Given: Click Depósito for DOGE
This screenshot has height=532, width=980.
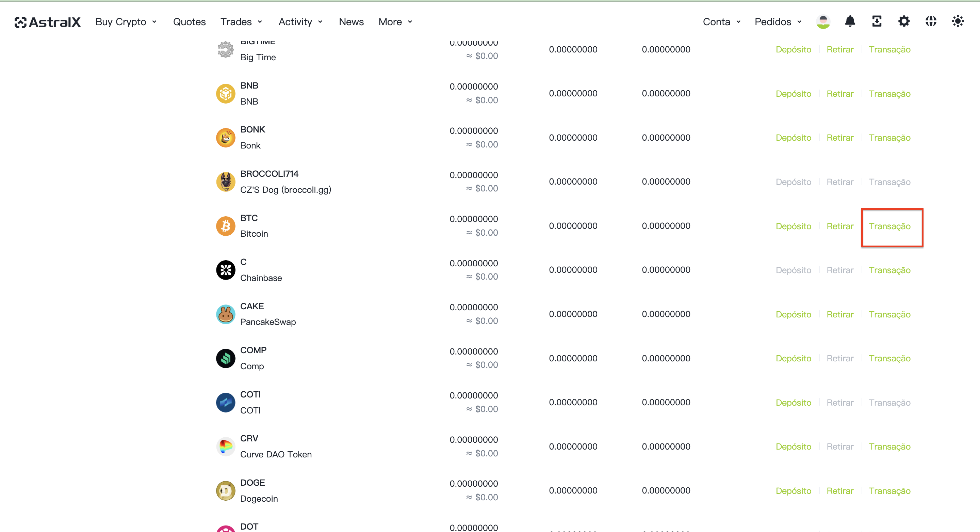Looking at the screenshot, I should click(x=793, y=490).
